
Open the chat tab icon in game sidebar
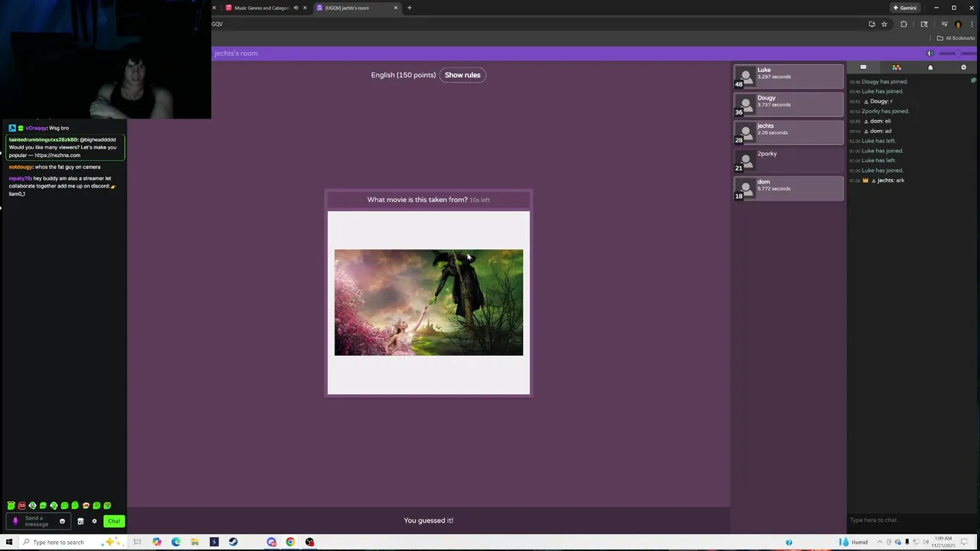click(863, 67)
